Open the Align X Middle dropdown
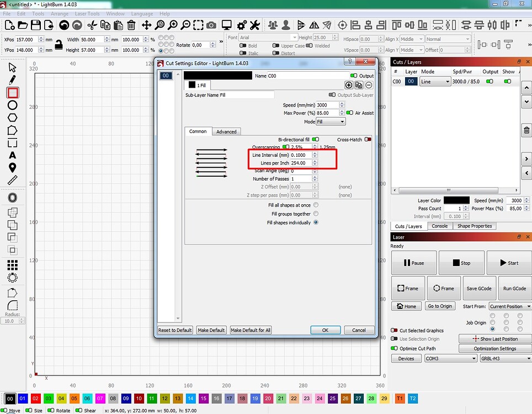532x414 pixels. [x=412, y=39]
